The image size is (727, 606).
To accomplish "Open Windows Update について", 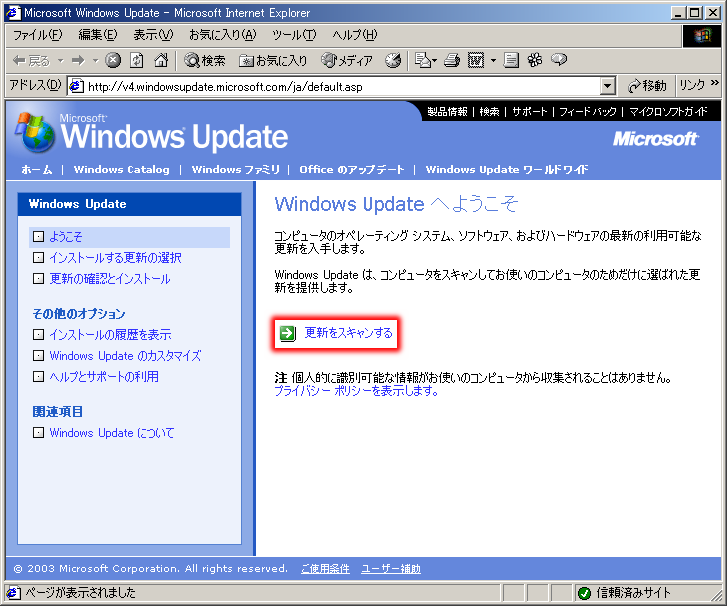I will coord(112,433).
